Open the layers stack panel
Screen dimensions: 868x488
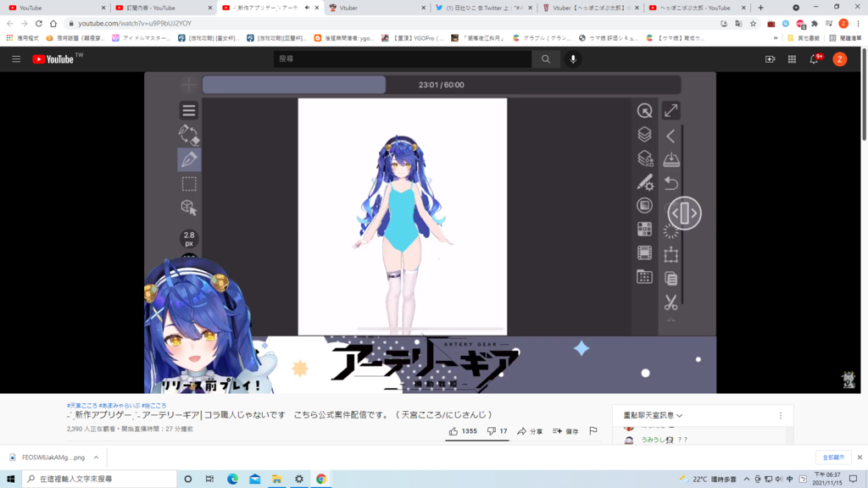pyautogui.click(x=644, y=135)
